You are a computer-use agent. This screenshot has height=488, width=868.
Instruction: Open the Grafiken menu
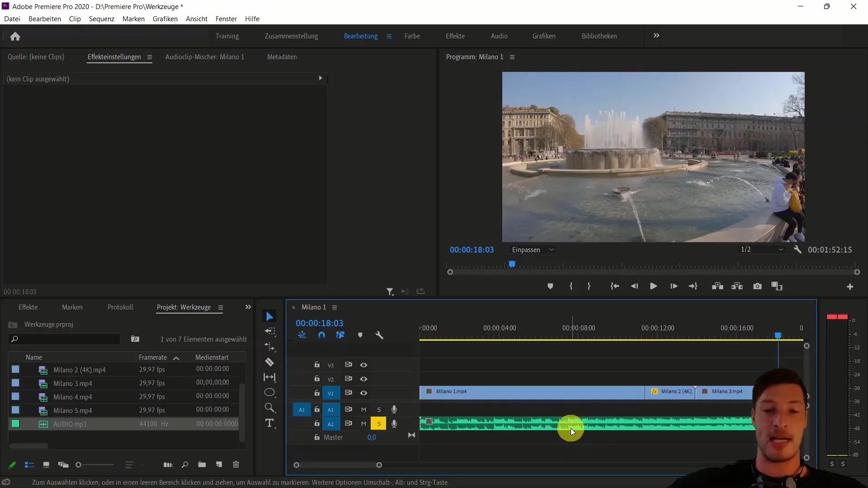pos(165,19)
